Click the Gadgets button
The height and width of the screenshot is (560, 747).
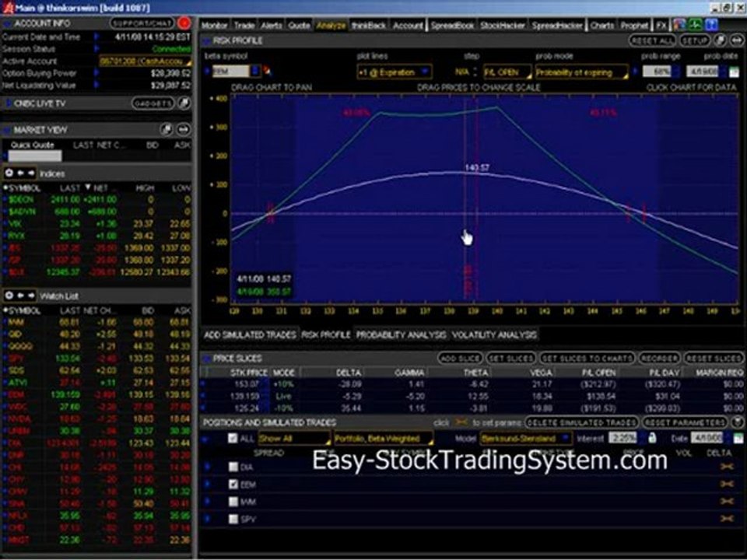(x=153, y=103)
